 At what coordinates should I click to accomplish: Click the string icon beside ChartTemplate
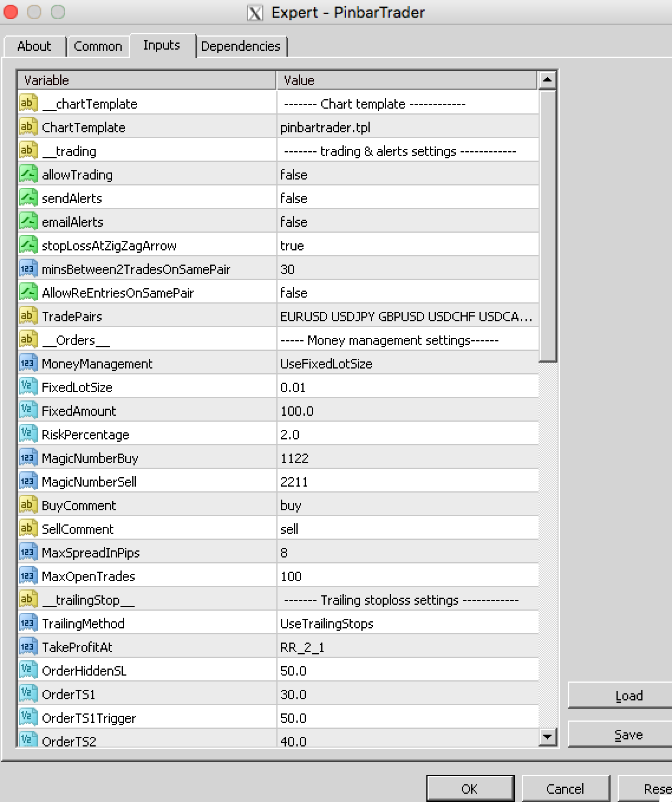(28, 127)
